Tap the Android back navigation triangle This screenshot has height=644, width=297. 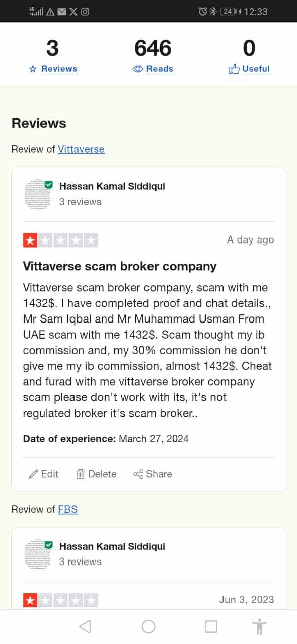(85, 626)
